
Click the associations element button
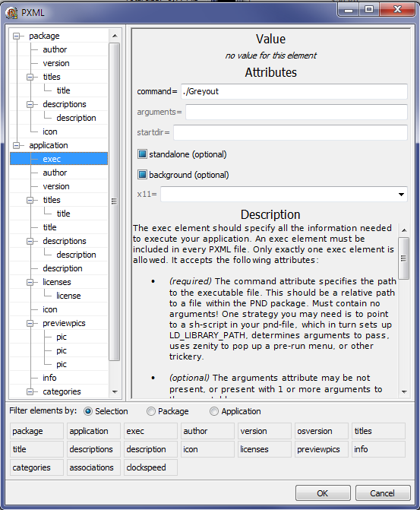click(93, 467)
